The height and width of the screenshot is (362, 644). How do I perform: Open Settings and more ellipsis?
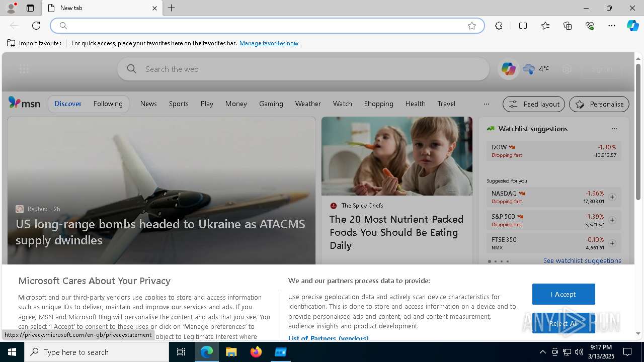pos(612,26)
